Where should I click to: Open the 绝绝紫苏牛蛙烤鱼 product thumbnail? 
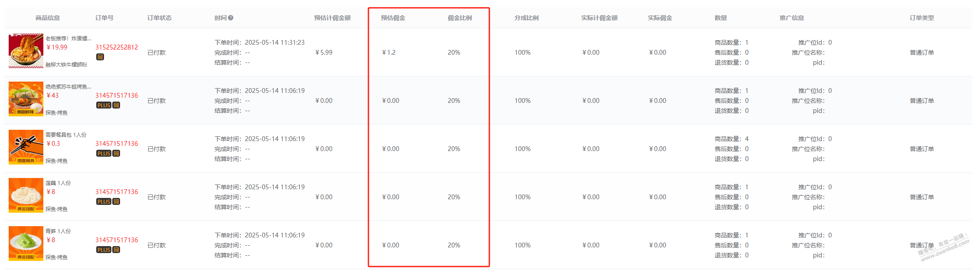pos(26,99)
